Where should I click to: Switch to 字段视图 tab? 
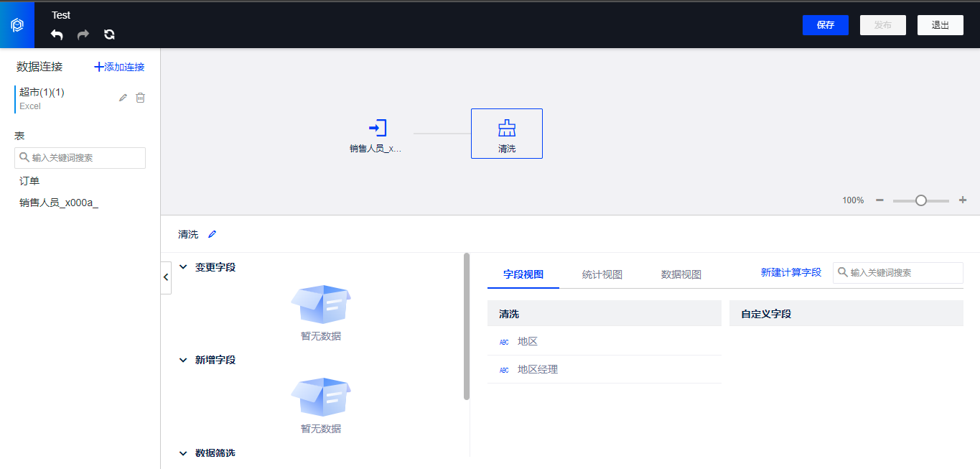point(523,274)
